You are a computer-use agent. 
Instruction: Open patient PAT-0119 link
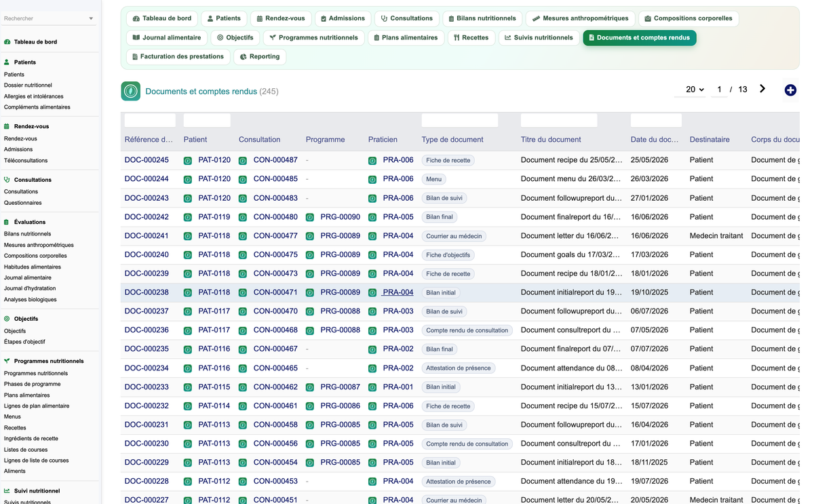(214, 217)
